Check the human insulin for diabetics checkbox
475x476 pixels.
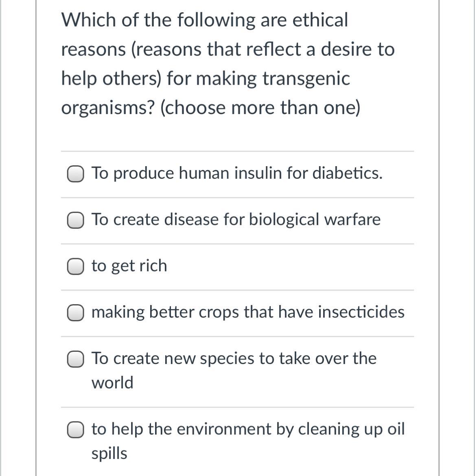pyautogui.click(x=75, y=174)
